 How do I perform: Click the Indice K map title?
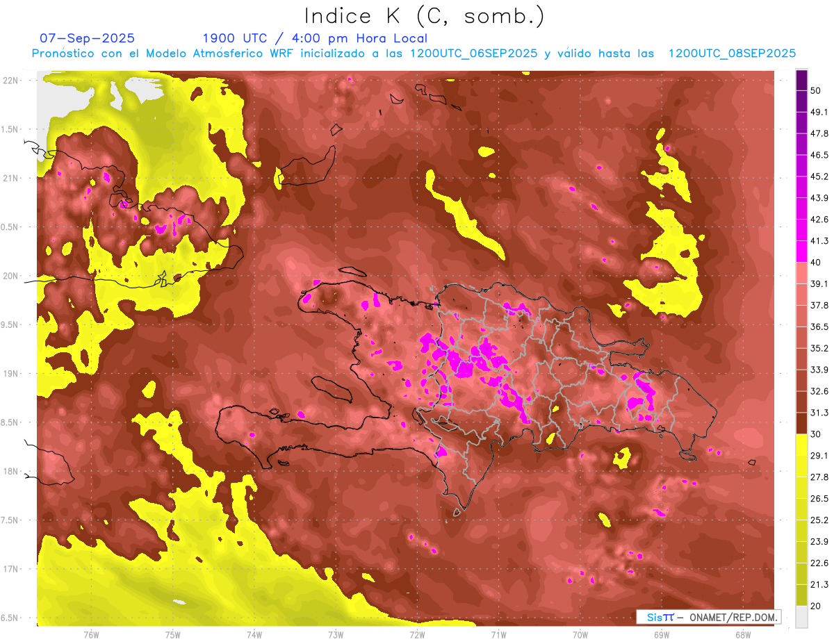coord(424,17)
